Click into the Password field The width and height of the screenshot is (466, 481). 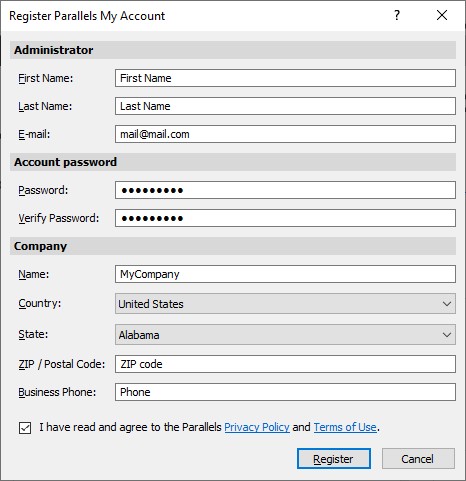tap(285, 190)
